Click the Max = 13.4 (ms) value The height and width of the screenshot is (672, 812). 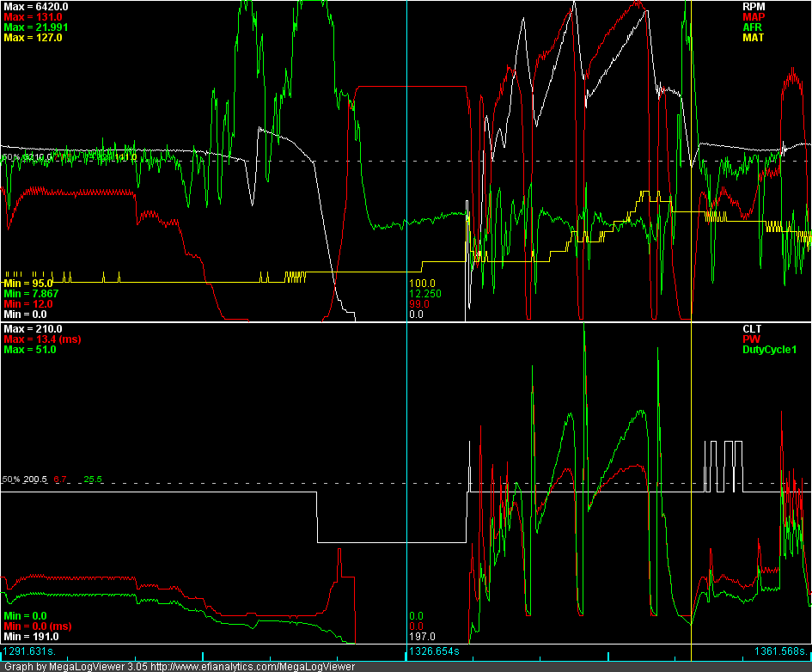point(42,339)
